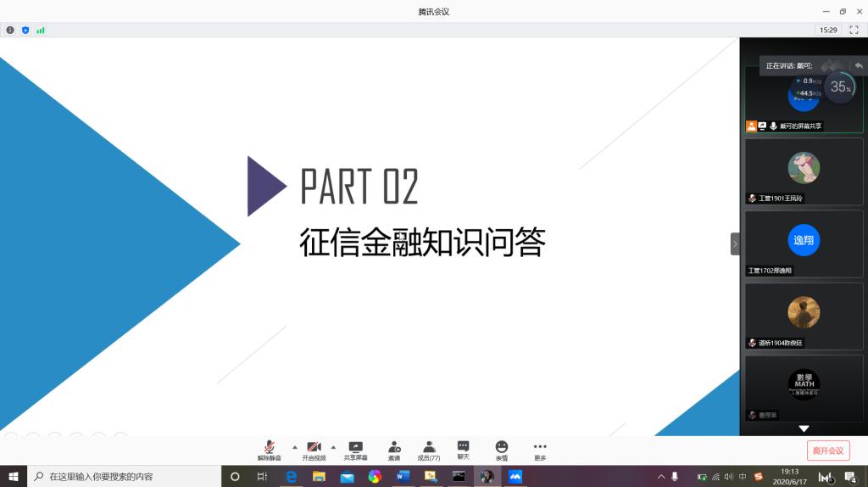Enter full screen via top-right icon
The width and height of the screenshot is (868, 487).
coord(854,30)
